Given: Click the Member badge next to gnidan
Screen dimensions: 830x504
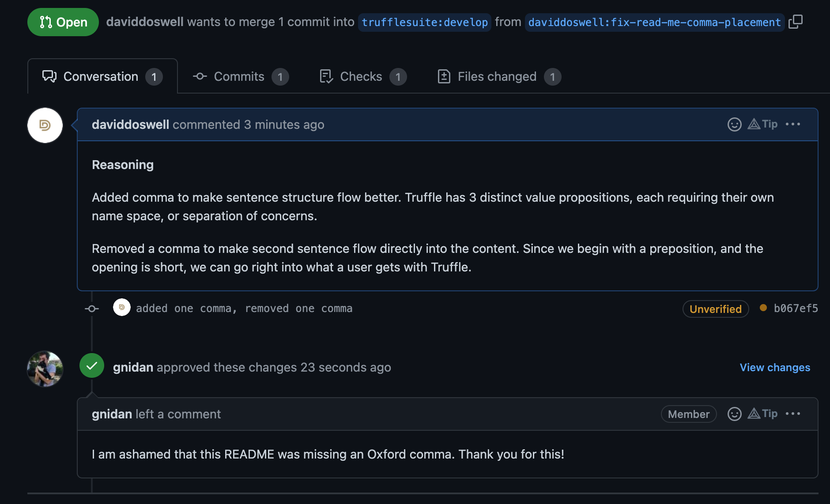Looking at the screenshot, I should pos(688,414).
